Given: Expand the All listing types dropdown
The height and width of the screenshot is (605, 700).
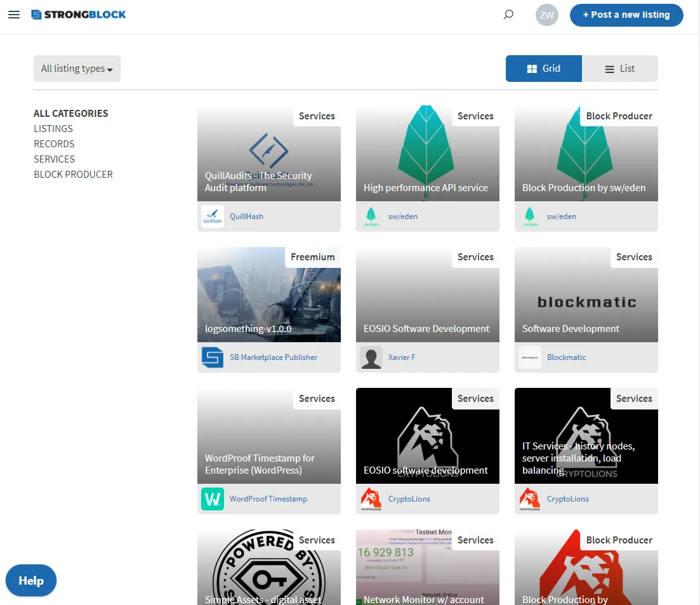Looking at the screenshot, I should (x=77, y=69).
